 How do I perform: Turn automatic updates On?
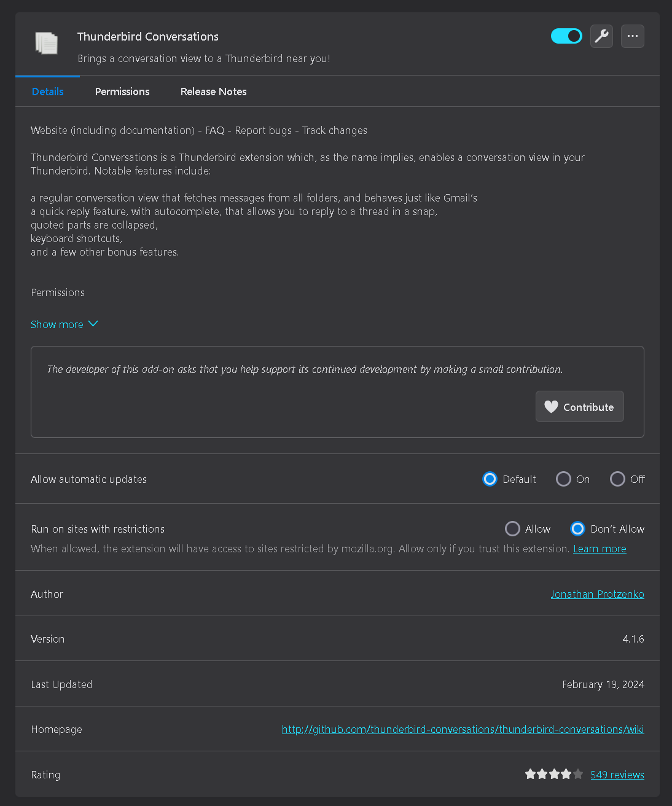563,479
